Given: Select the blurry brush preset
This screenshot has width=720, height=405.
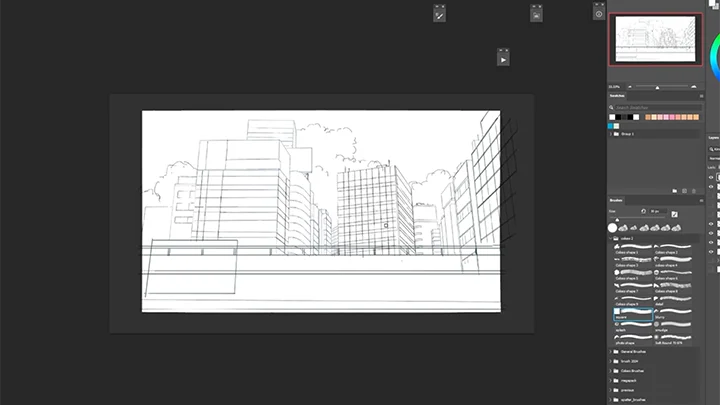Looking at the screenshot, I should (x=673, y=314).
